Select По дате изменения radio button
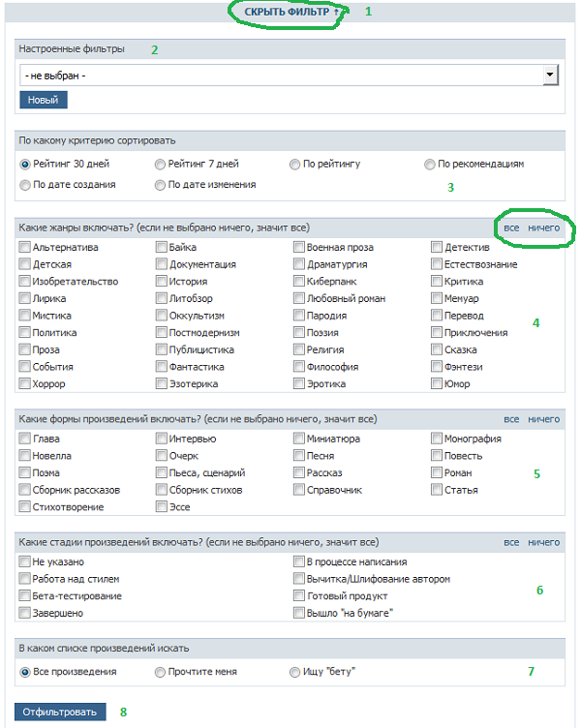The width and height of the screenshot is (581, 728). (160, 185)
